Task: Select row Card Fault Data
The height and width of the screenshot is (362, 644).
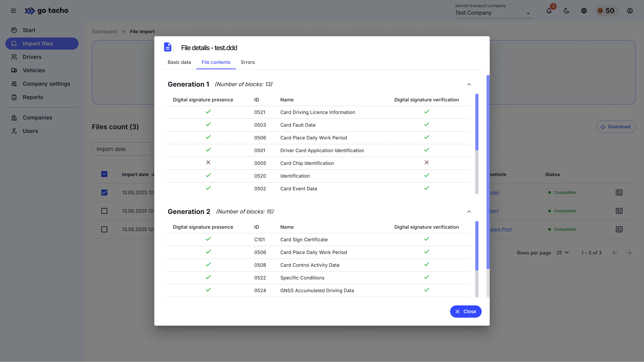Action: click(319, 125)
